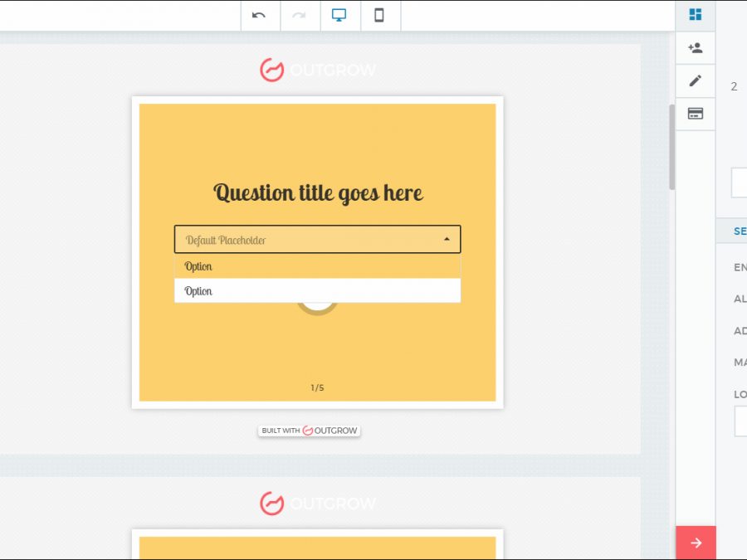Open the layout dashboard panel icon
The height and width of the screenshot is (560, 747).
pos(696,15)
